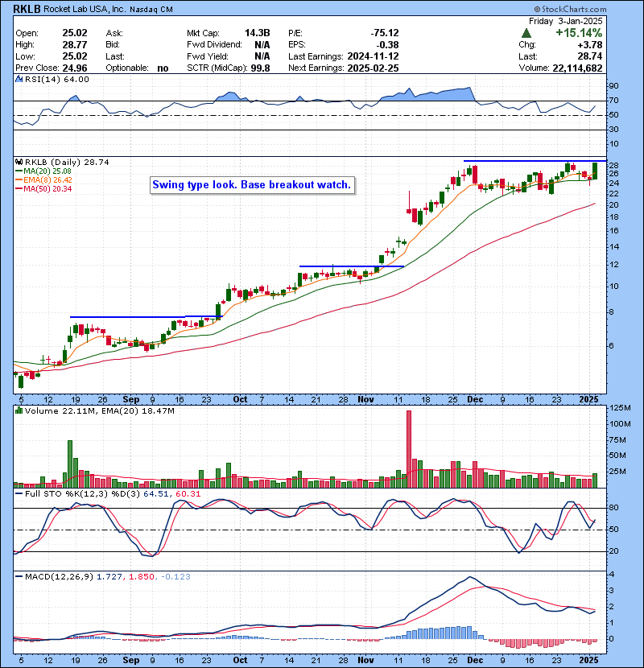644x668 pixels.
Task: Click the Optionable value 'no'
Action: 163,68
